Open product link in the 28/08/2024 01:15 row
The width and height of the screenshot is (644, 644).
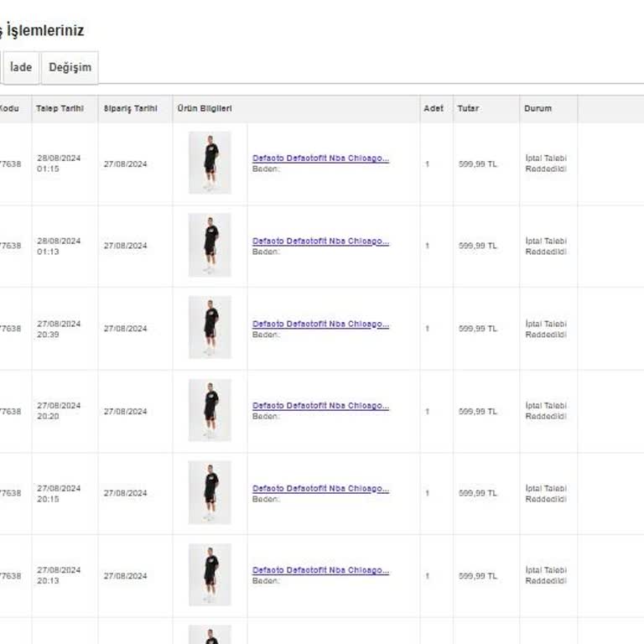click(x=320, y=158)
